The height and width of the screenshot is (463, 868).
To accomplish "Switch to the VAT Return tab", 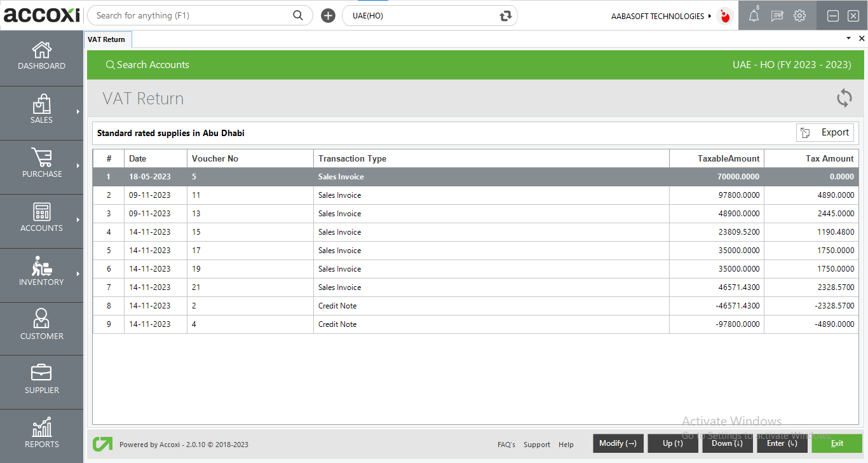I will tap(107, 39).
